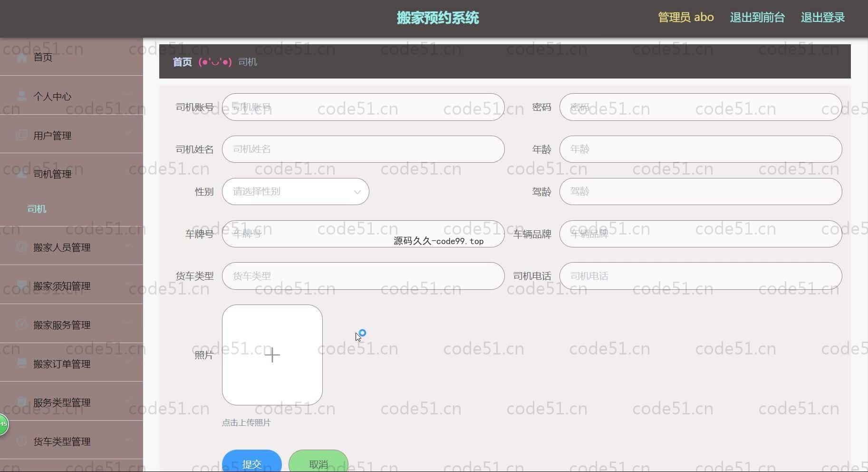Focus the 司机账号 input field
868x472 pixels.
(363, 107)
